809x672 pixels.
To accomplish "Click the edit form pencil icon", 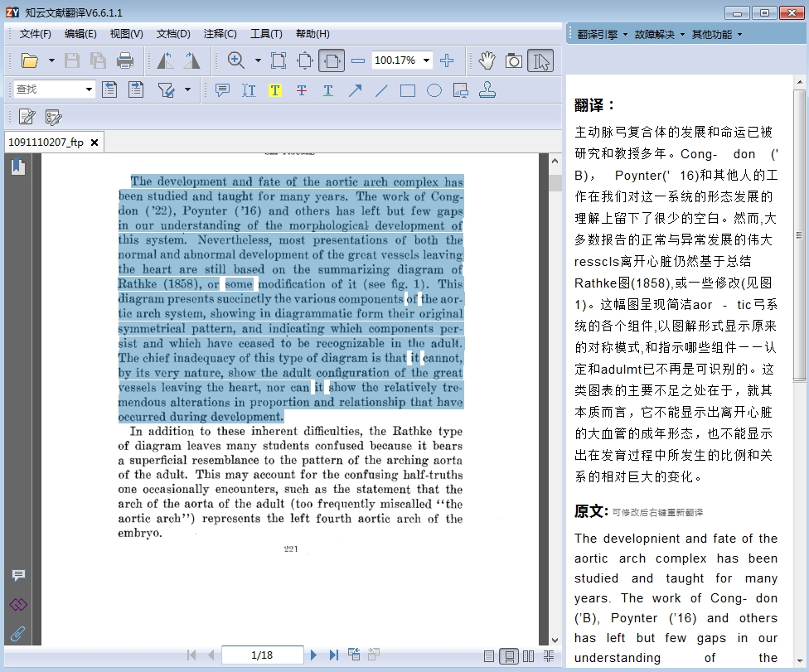I will click(x=53, y=117).
